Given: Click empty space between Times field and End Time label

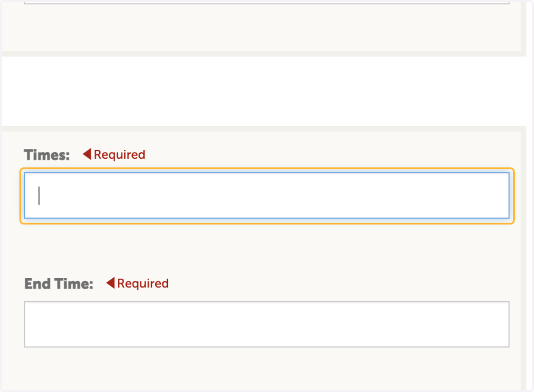Looking at the screenshot, I should pyautogui.click(x=267, y=249).
